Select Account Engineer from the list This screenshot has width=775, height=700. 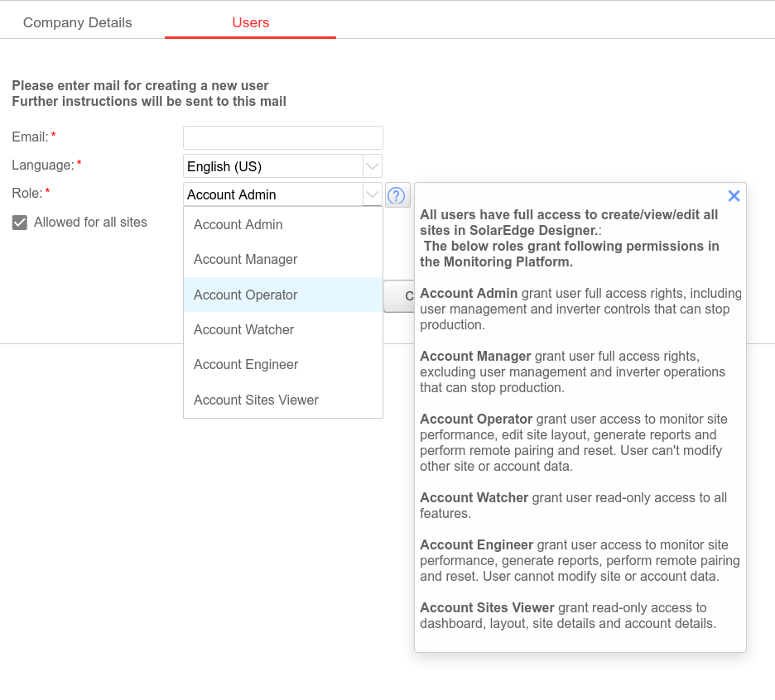pyautogui.click(x=246, y=365)
